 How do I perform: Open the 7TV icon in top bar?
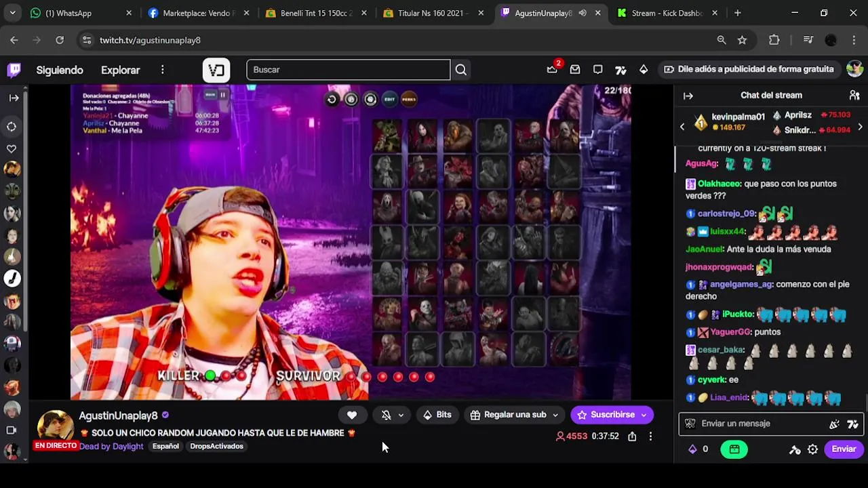coord(620,69)
